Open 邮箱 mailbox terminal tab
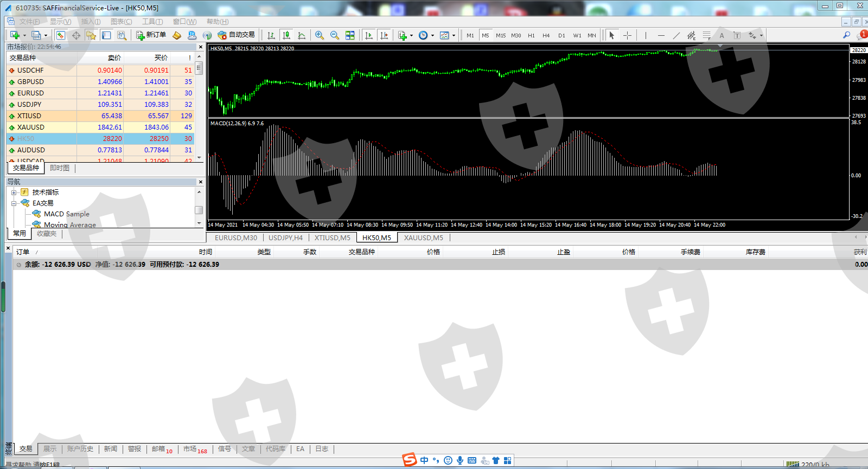The width and height of the screenshot is (868, 469). coord(162,449)
